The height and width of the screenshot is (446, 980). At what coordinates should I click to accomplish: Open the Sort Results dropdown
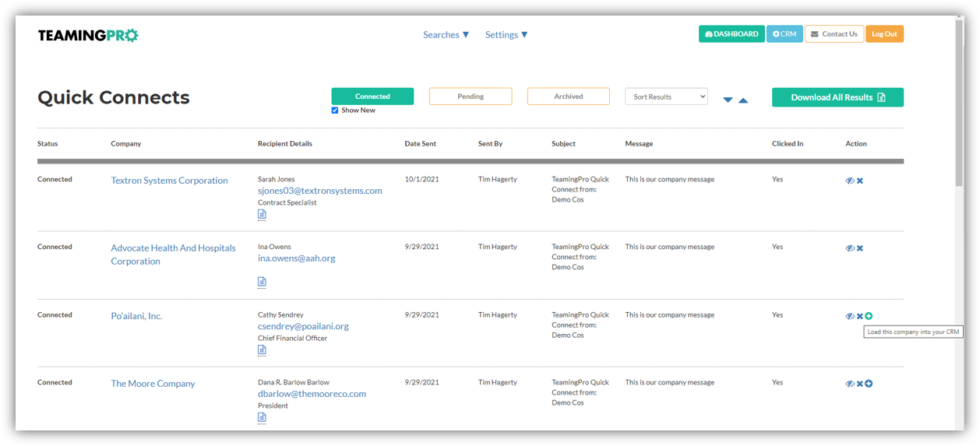coord(666,97)
